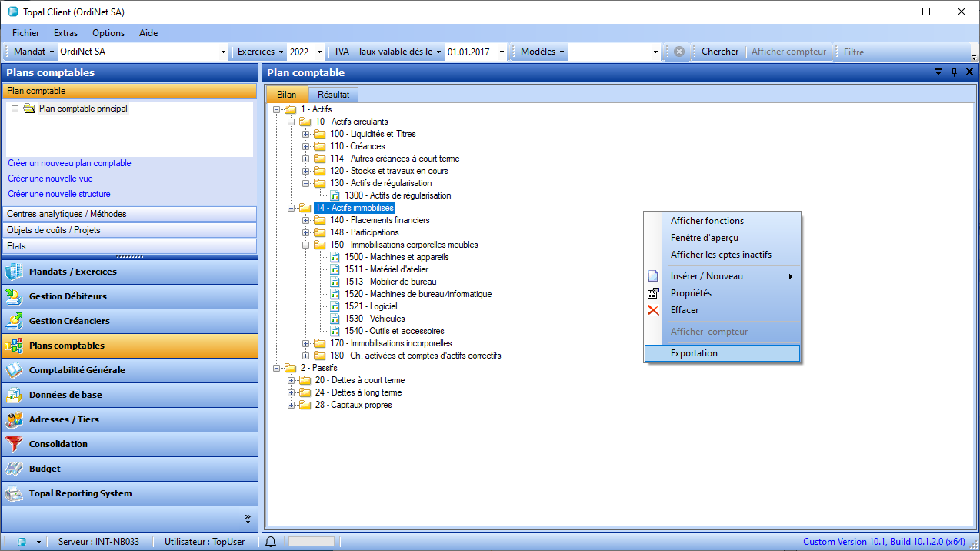Pin the Plan comptable panel

(954, 72)
